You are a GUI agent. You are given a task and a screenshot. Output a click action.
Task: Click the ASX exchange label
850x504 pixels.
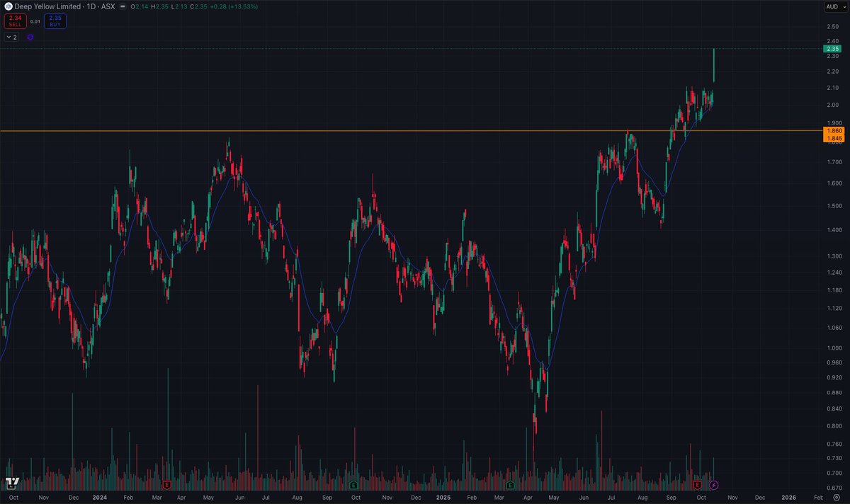point(108,6)
